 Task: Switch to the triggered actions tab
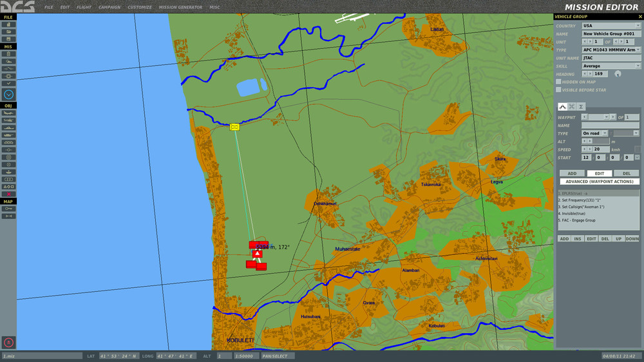pos(572,106)
